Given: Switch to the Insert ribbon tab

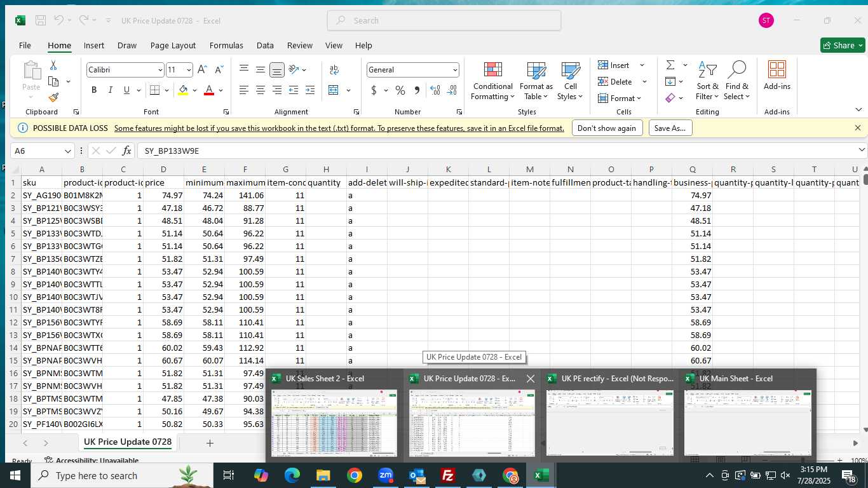Looking at the screenshot, I should 94,45.
